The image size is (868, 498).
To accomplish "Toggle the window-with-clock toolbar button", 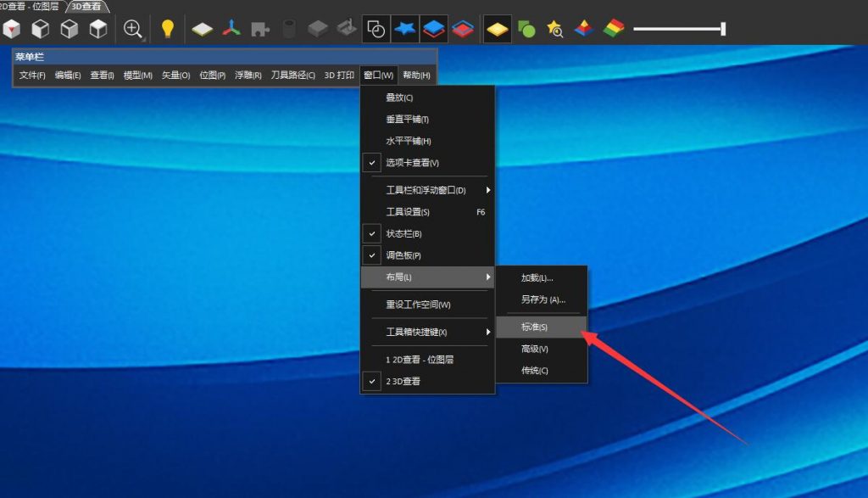I will click(x=376, y=29).
